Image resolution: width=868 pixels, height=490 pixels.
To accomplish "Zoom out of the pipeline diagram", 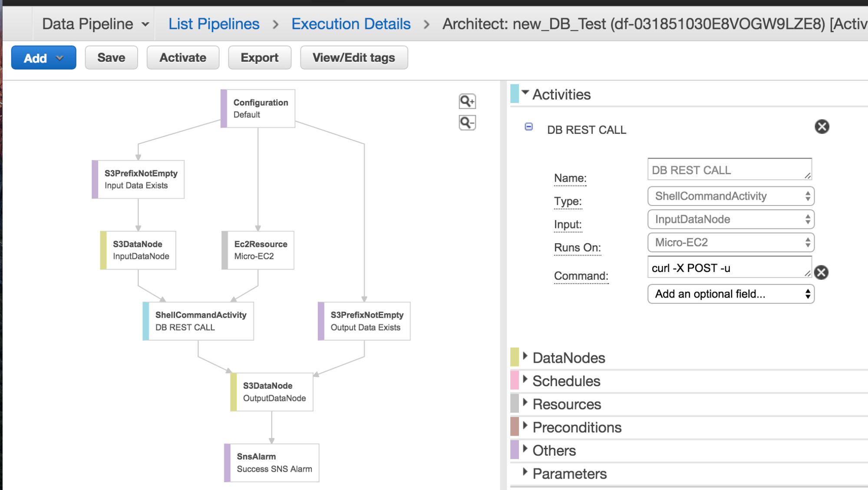I will (x=467, y=123).
